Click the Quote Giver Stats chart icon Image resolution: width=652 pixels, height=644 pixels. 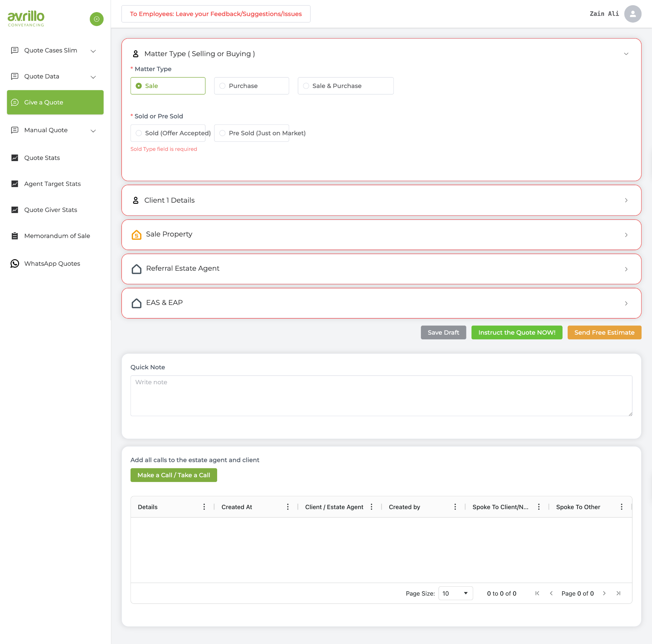tap(15, 209)
